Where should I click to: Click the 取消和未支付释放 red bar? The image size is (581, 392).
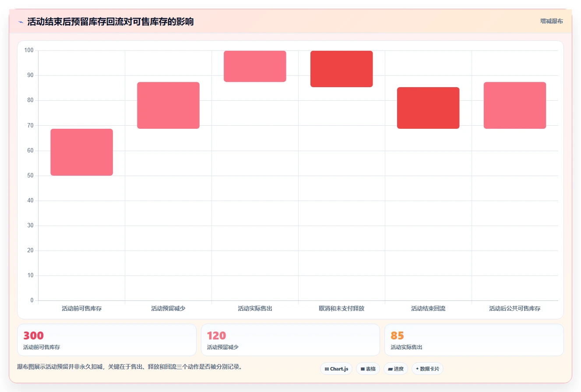point(342,69)
